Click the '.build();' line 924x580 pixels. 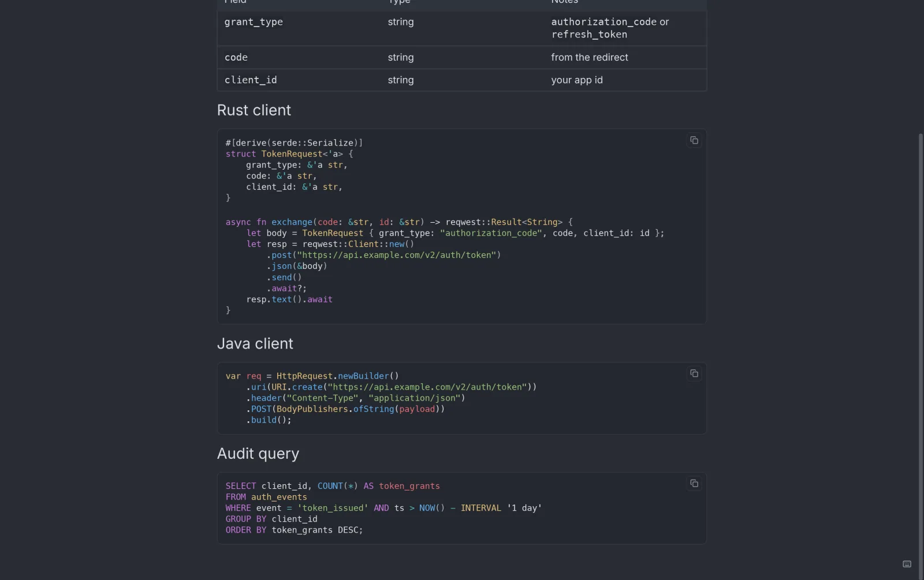(269, 420)
